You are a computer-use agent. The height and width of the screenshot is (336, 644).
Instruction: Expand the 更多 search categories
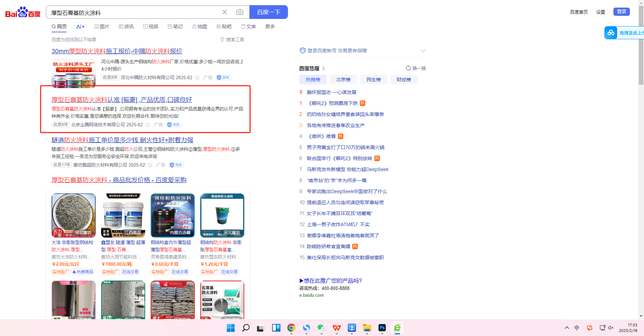coord(270,27)
